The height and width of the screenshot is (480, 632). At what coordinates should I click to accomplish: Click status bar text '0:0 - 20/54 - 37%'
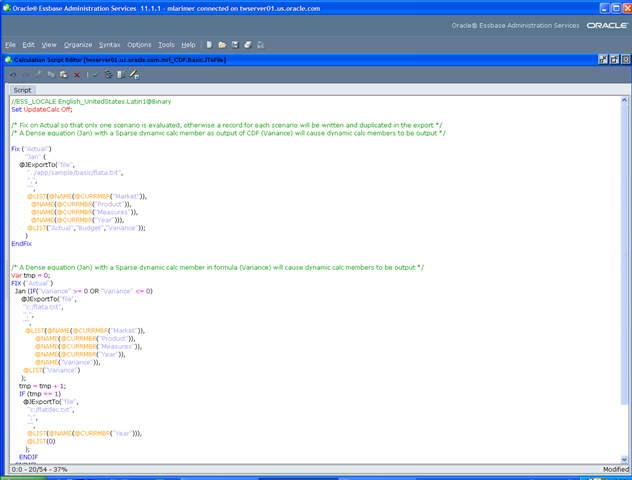[x=39, y=470]
